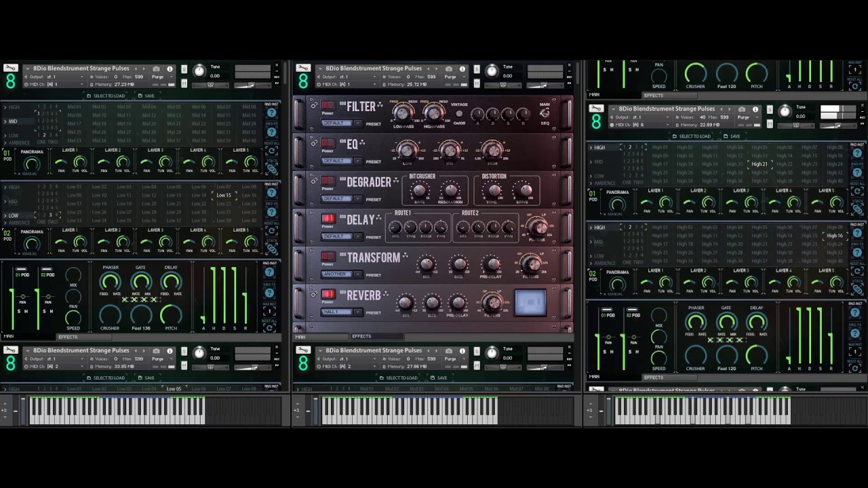Toggle EQ module Power button
Image resolution: width=868 pixels, height=488 pixels.
point(328,144)
